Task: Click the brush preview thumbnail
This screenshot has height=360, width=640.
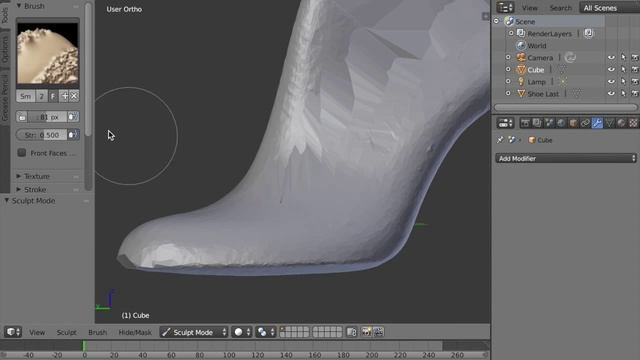Action: [x=48, y=53]
